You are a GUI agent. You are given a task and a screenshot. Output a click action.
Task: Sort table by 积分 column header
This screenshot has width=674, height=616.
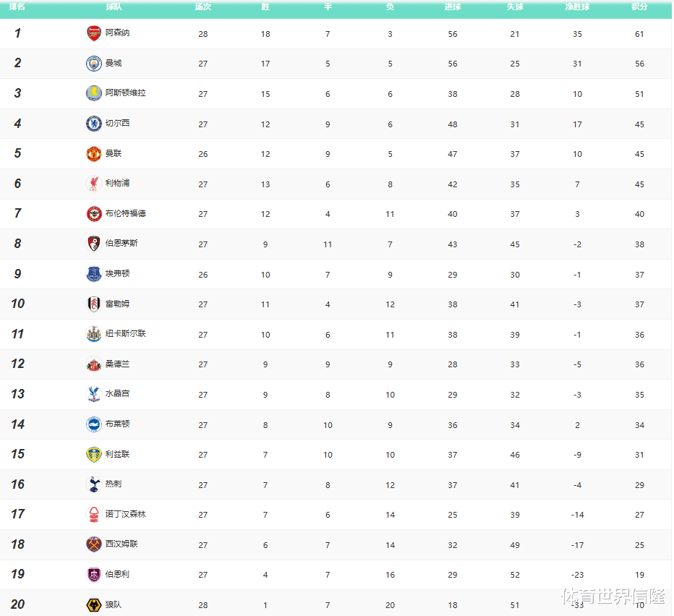[639, 7]
